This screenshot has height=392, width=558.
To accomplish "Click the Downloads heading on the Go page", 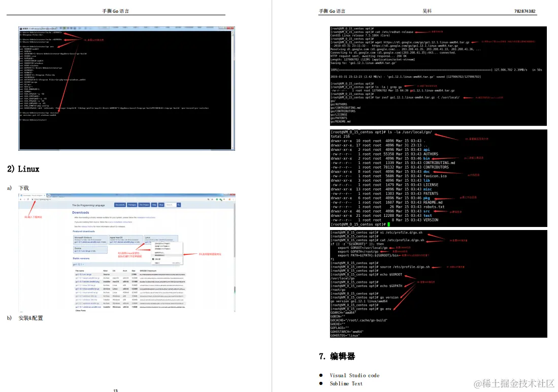I will [x=81, y=213].
